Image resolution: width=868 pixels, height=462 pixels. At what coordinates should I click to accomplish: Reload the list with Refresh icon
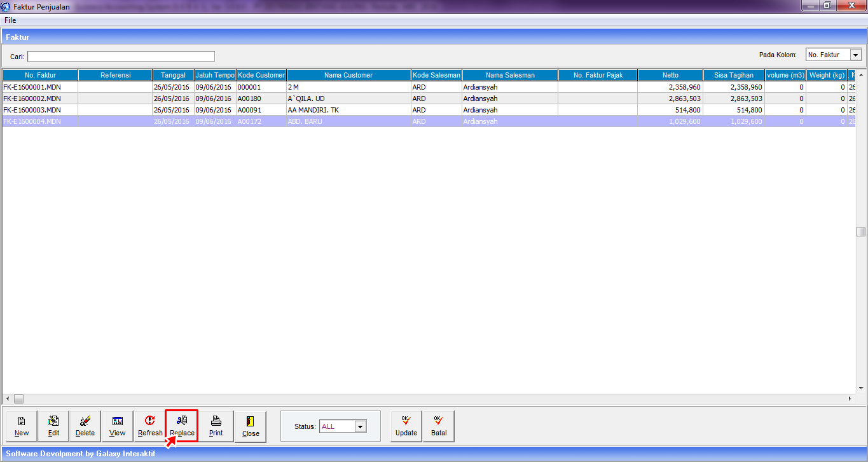(150, 426)
